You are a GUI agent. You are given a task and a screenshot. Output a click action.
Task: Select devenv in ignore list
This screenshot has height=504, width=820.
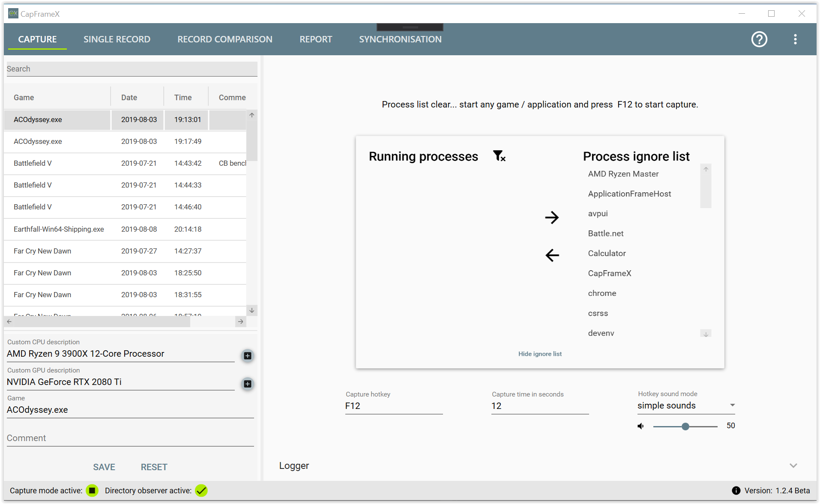point(601,333)
